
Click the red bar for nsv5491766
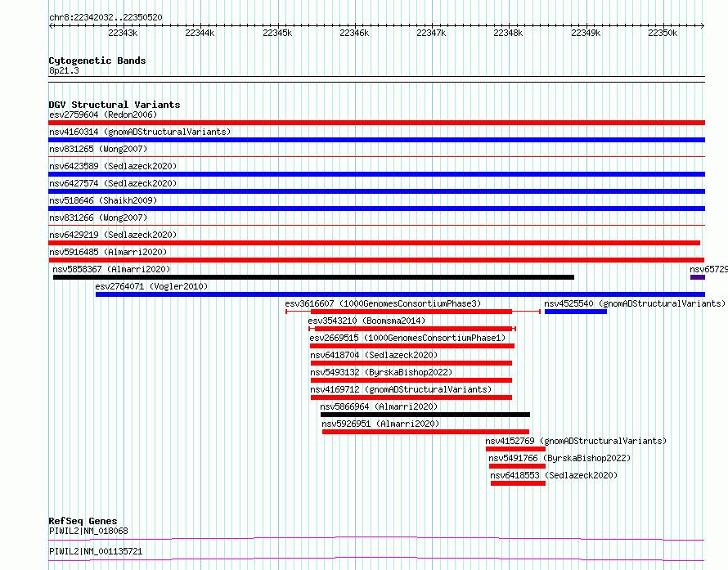click(x=517, y=466)
